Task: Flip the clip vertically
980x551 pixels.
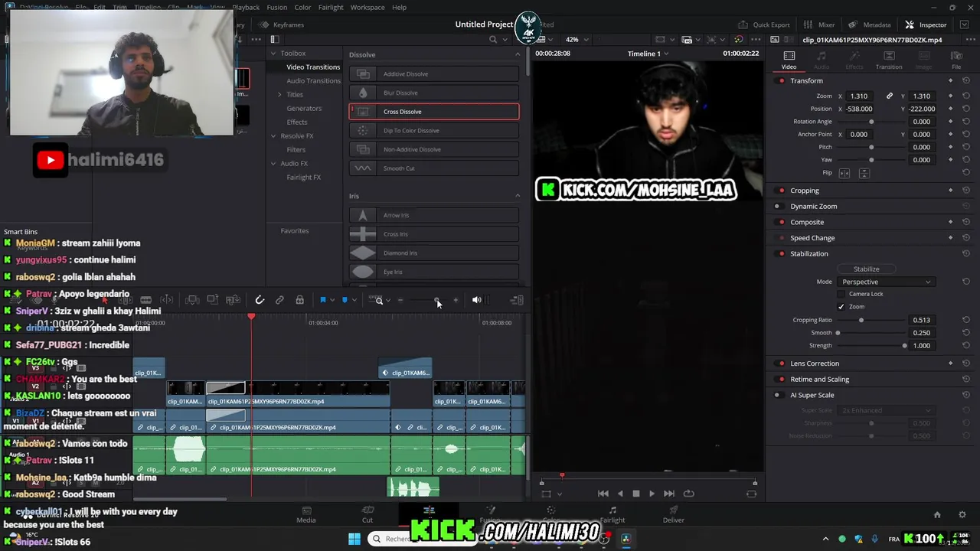Action: coord(864,174)
